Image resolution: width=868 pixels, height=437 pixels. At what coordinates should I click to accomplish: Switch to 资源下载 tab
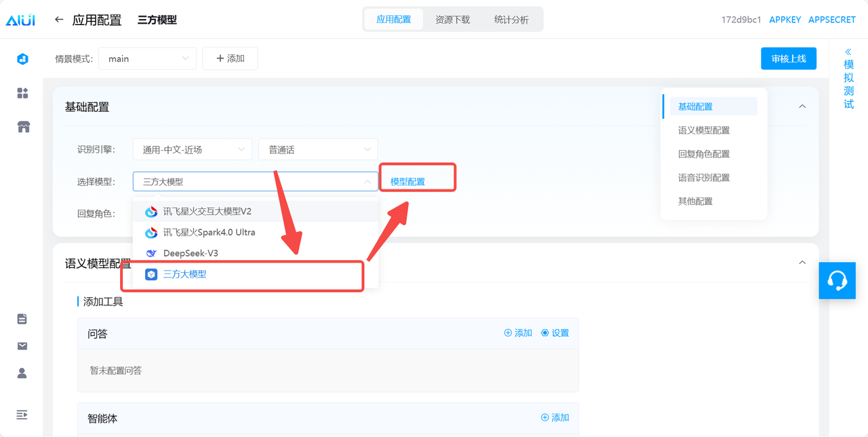click(x=452, y=20)
